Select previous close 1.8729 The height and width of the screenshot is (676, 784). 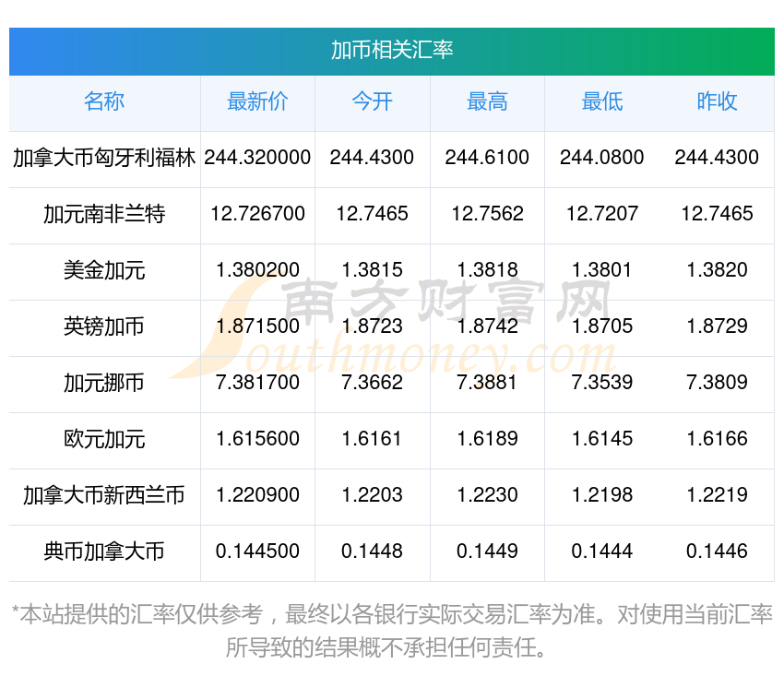pyautogui.click(x=717, y=326)
